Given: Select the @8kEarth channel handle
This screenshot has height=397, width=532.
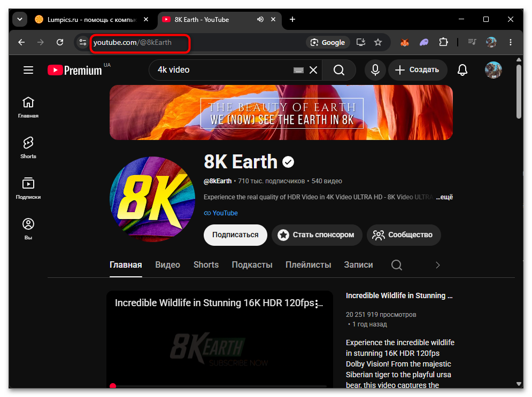Looking at the screenshot, I should pos(218,181).
